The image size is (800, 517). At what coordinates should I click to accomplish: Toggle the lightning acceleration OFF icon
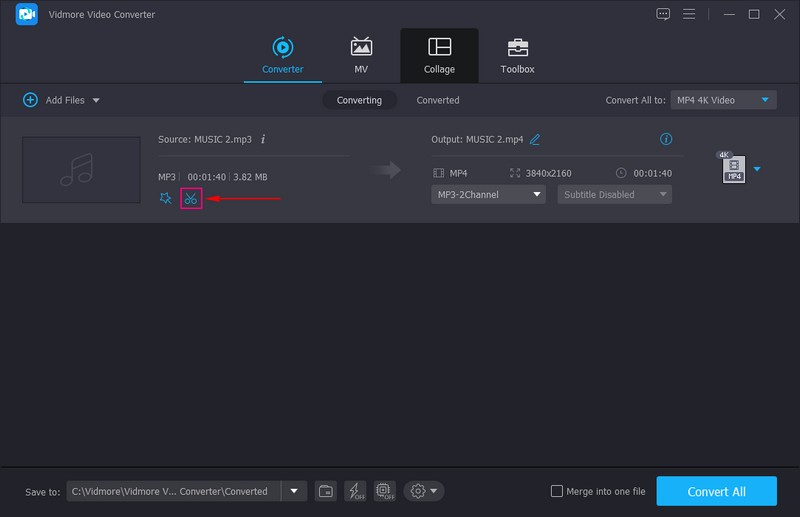pyautogui.click(x=355, y=491)
